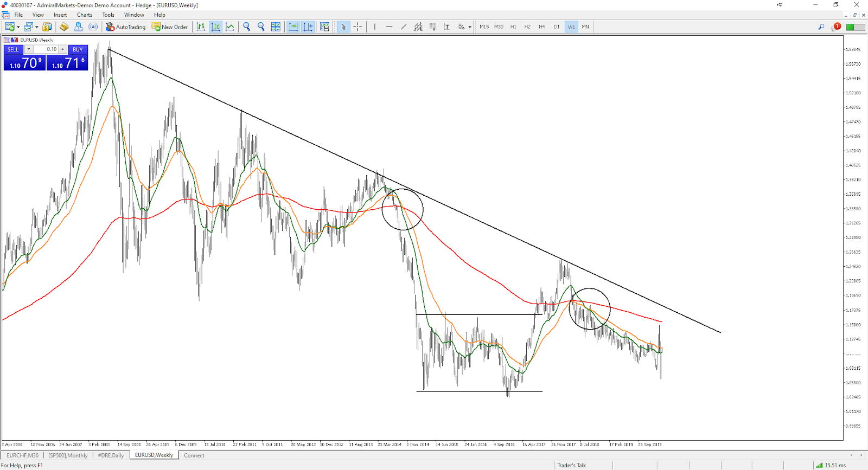868x470 pixels.
Task: Toggle chart auto scroll
Action: point(293,27)
